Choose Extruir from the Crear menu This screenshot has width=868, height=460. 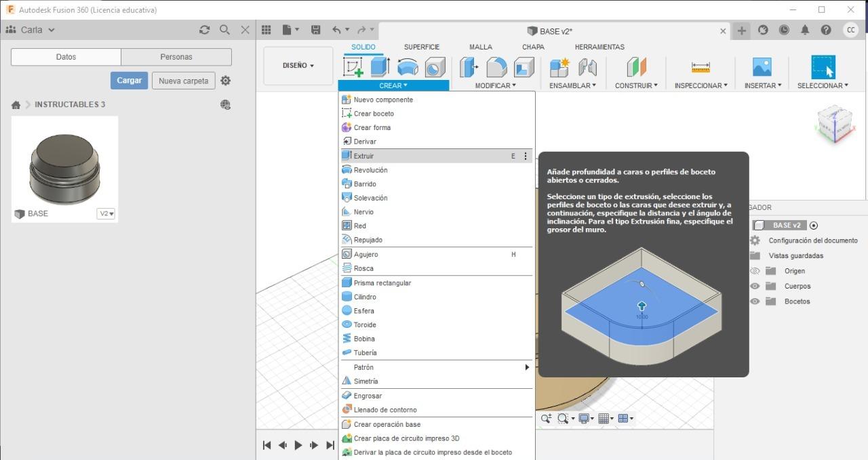437,156
